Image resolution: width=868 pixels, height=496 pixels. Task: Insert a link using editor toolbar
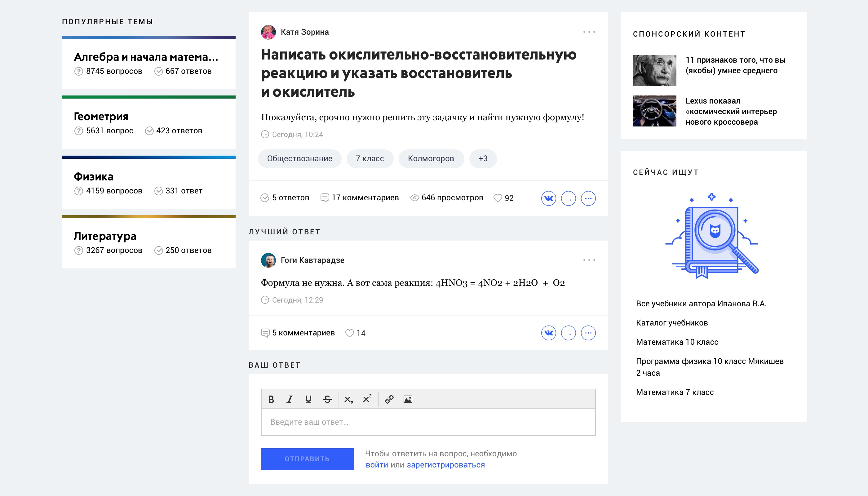(389, 399)
